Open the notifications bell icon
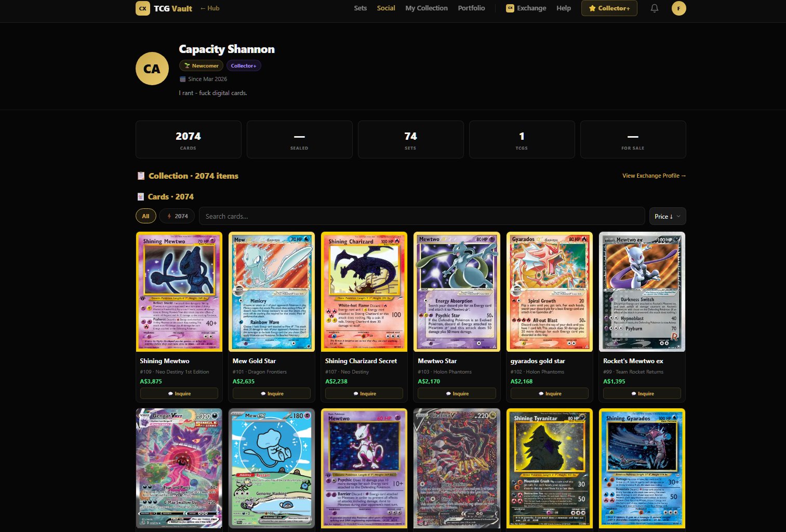Image resolution: width=786 pixels, height=532 pixels. tap(655, 8)
